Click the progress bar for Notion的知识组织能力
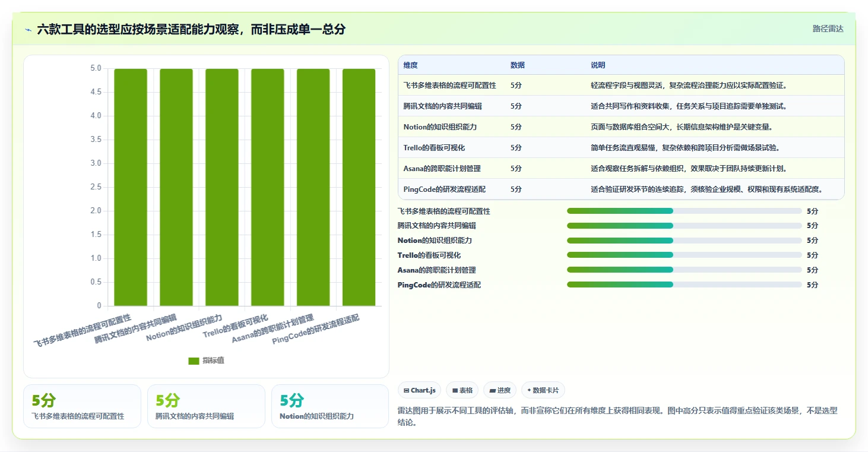 point(685,241)
